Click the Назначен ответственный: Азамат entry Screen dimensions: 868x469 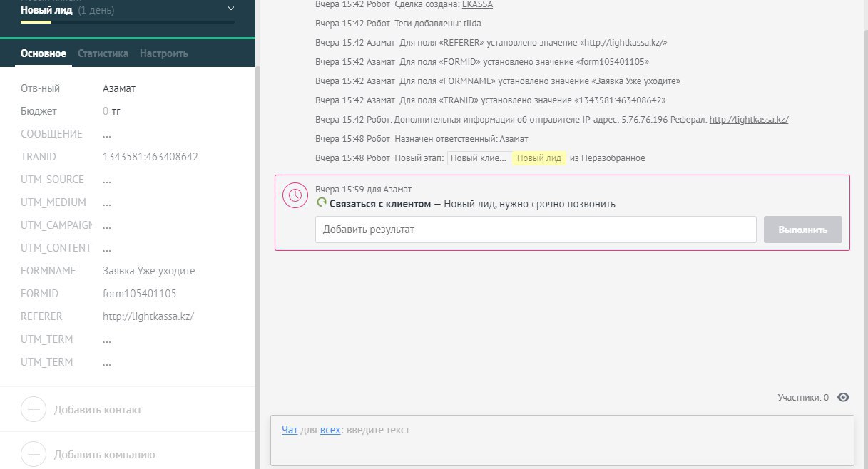pos(422,139)
